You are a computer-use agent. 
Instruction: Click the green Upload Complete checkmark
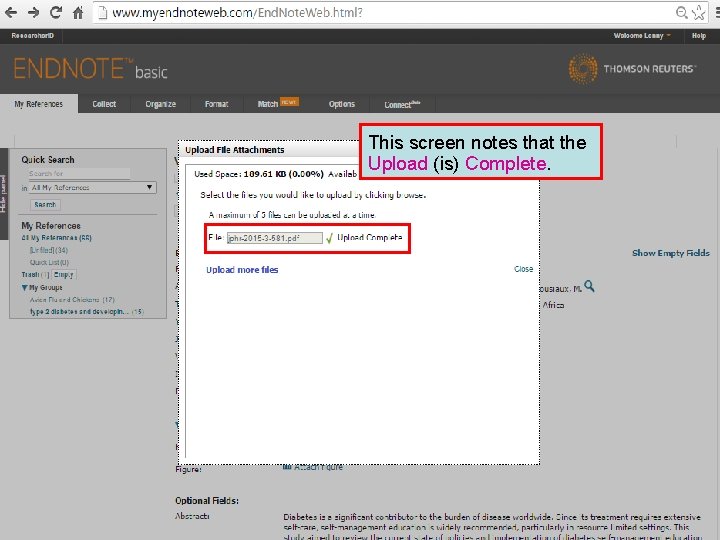point(329,238)
